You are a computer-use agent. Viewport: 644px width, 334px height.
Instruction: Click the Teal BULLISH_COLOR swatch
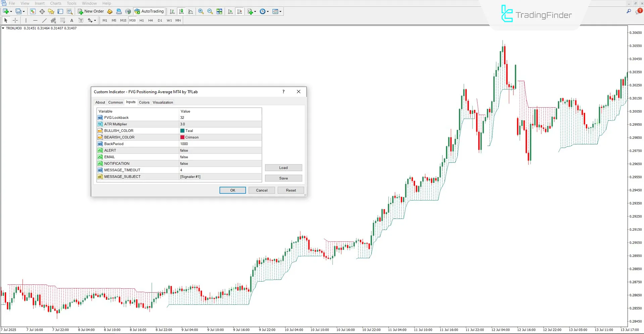tap(183, 130)
